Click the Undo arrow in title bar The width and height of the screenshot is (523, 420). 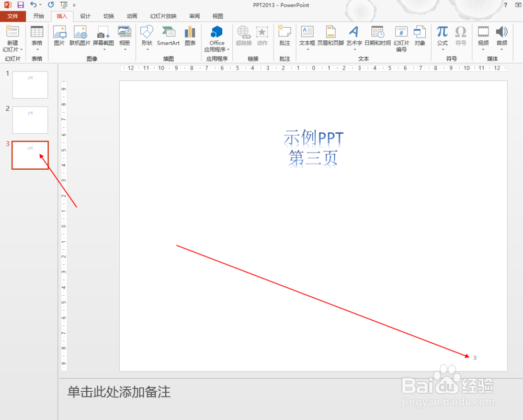click(x=33, y=5)
